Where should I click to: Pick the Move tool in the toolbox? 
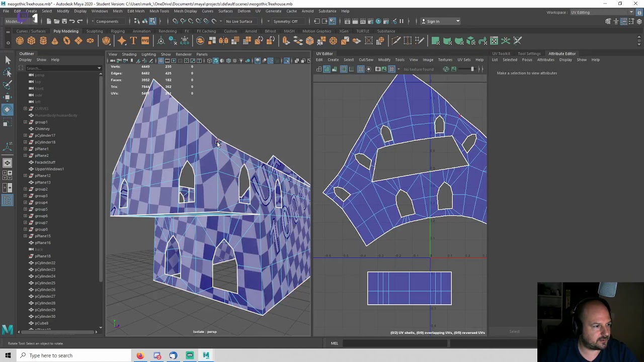[x=7, y=97]
